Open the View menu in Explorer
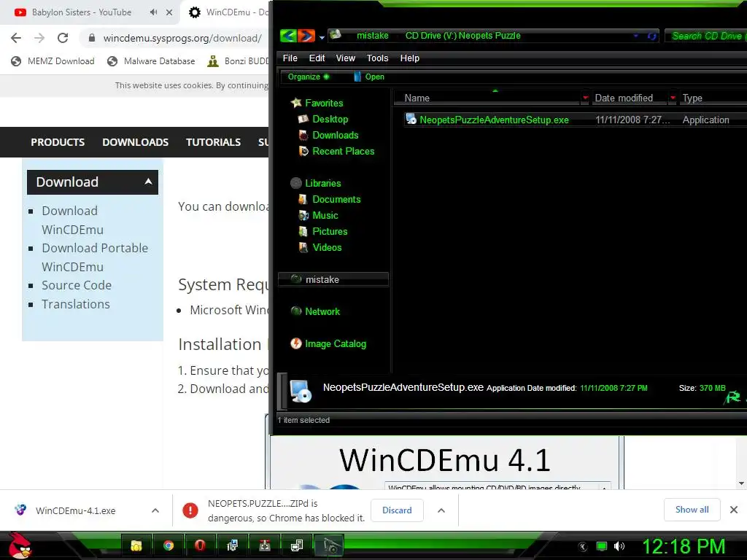 pos(345,58)
